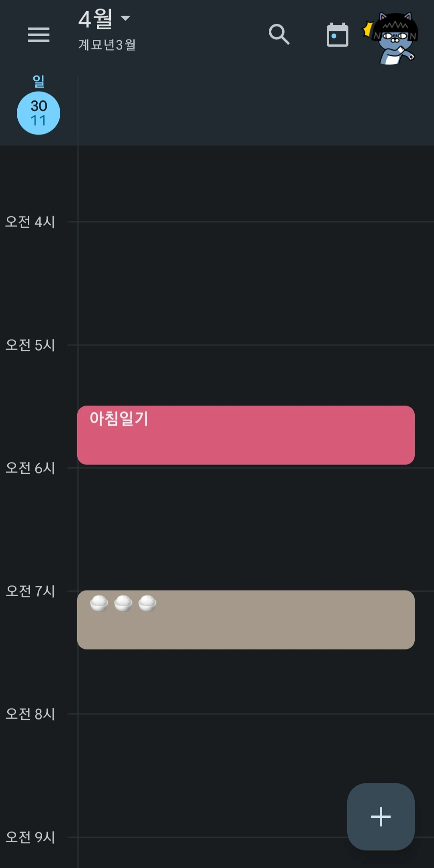434x868 pixels.
Task: Tap the pink 아침일기 event color block
Action: tap(246, 435)
